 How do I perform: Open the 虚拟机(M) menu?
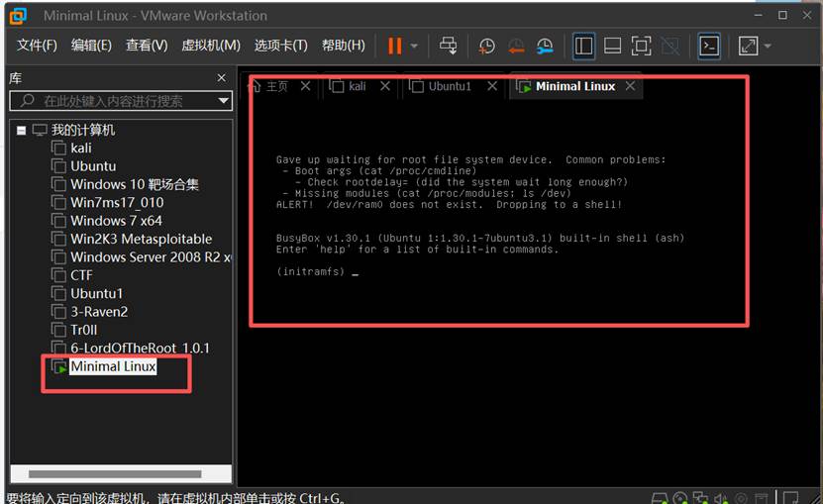[x=211, y=46]
